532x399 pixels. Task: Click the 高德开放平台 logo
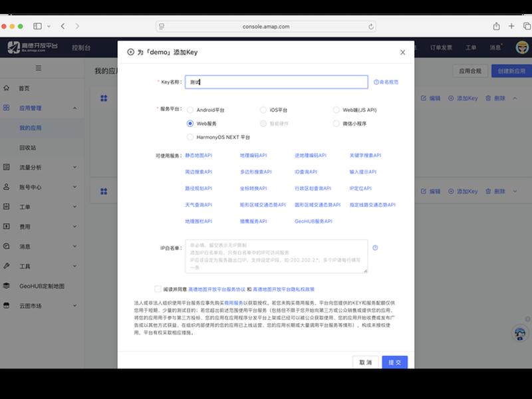[33, 47]
